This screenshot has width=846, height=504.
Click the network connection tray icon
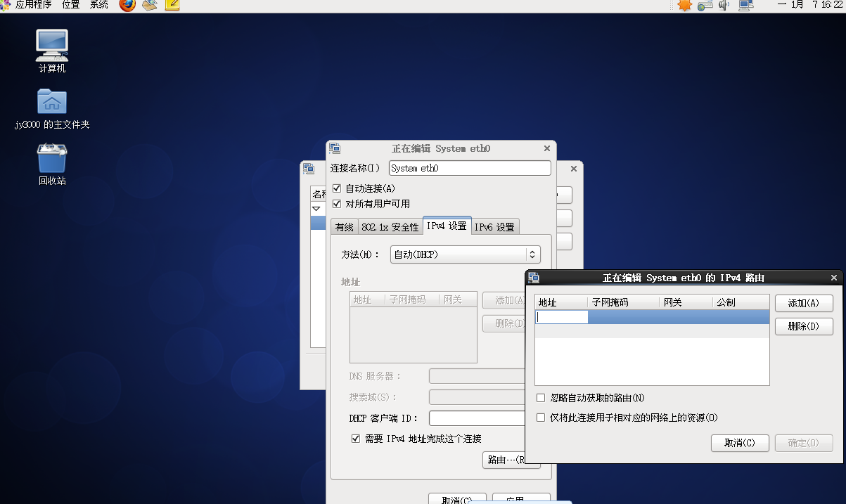pyautogui.click(x=746, y=5)
